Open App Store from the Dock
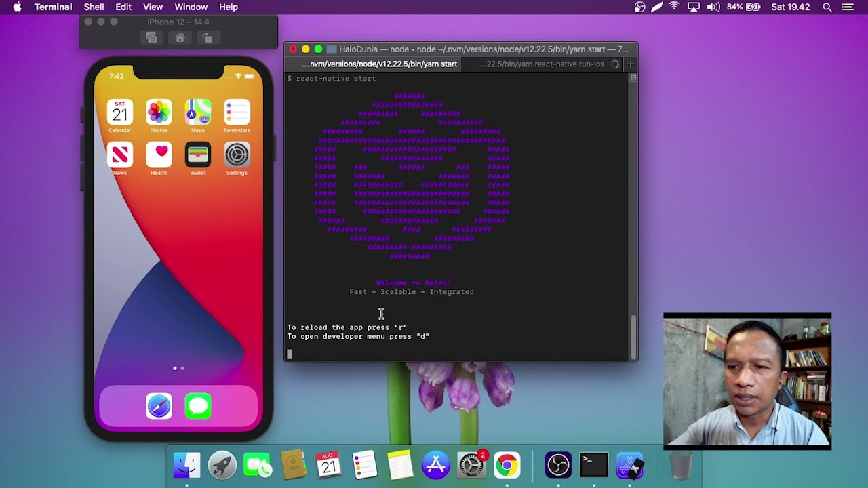Screen dimensions: 868x488 tap(435, 466)
